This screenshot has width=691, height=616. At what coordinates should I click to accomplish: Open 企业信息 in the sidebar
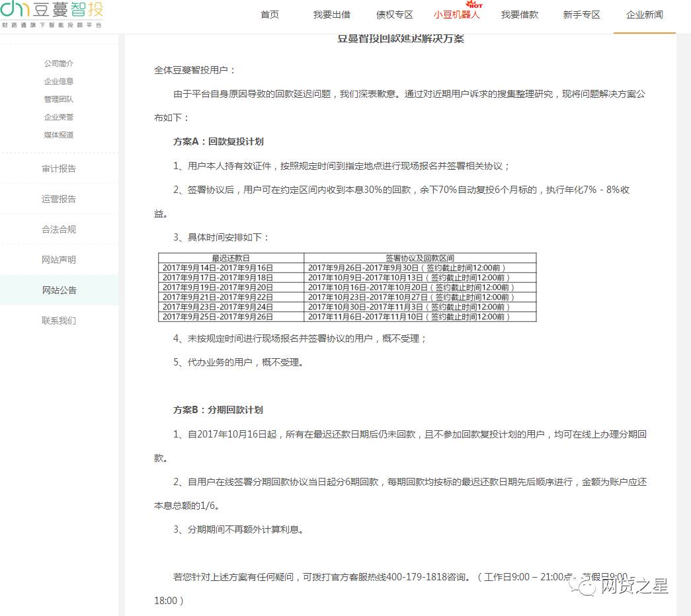pos(59,81)
